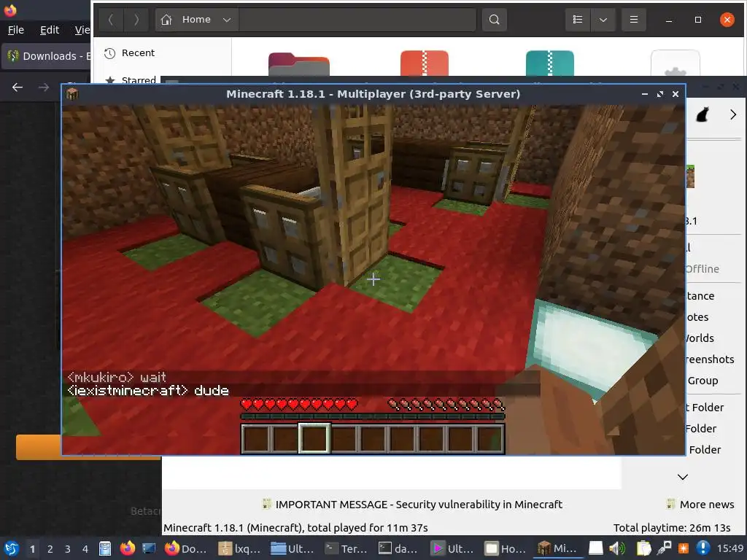The height and width of the screenshot is (560, 747).
Task: Open the red zip archive in Files
Action: (x=424, y=63)
